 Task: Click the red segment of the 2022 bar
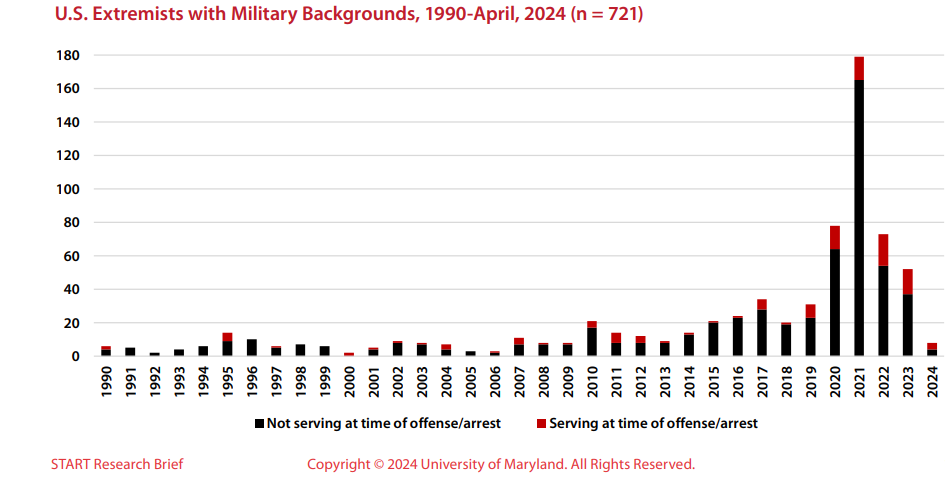click(x=883, y=250)
